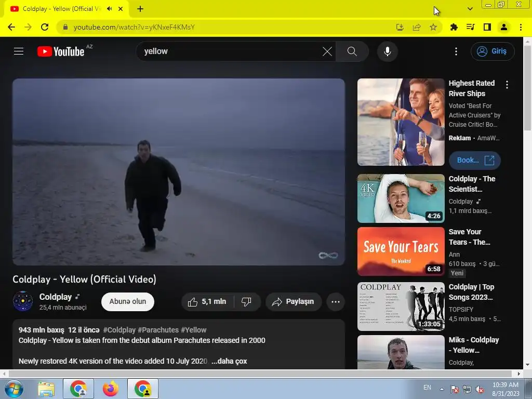The height and width of the screenshot is (399, 532).
Task: Expand the tab search chevron dropdown
Action: (x=470, y=9)
